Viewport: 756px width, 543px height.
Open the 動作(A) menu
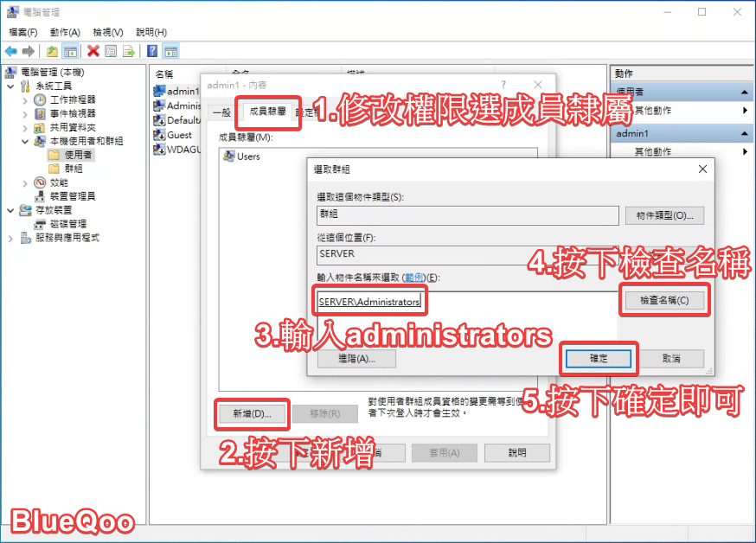pos(65,32)
